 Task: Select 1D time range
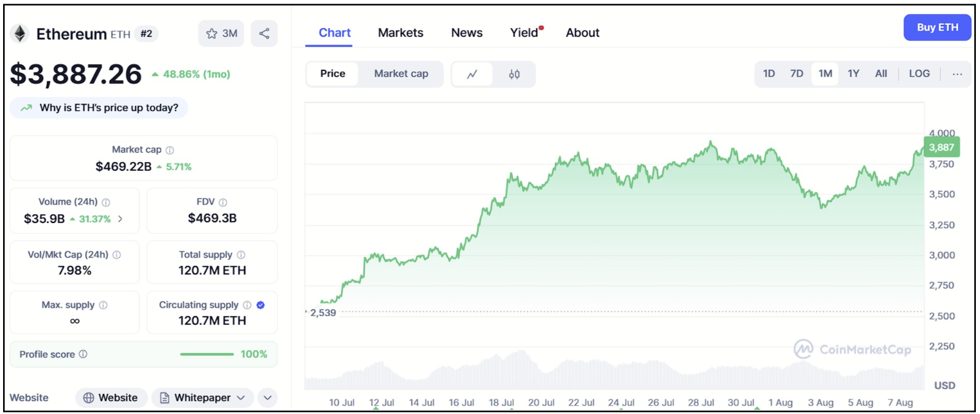769,73
